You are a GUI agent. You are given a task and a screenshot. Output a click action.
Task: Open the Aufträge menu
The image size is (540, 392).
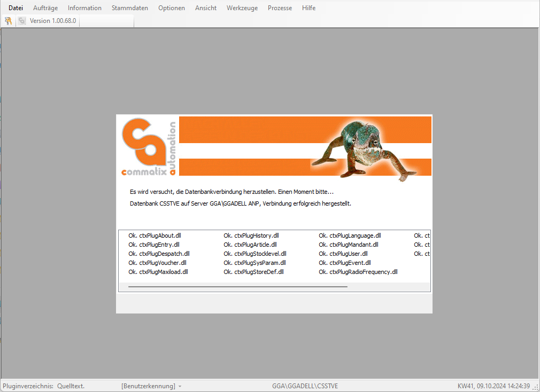point(45,8)
